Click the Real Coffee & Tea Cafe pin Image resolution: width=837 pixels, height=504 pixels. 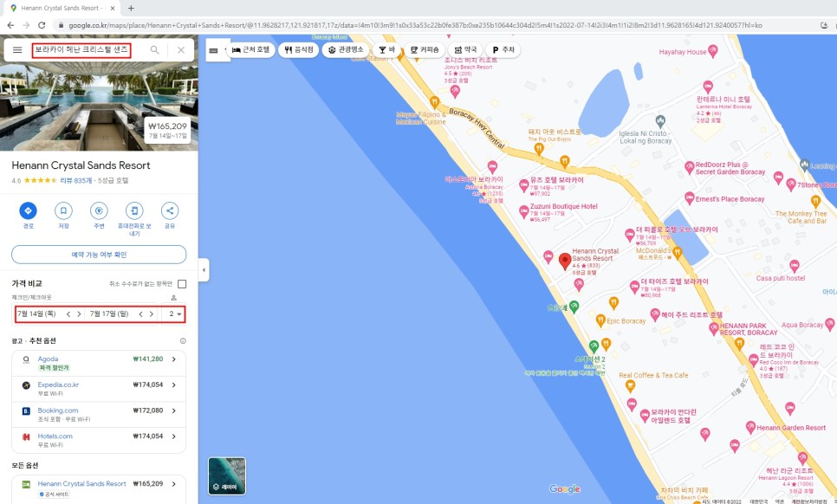coord(630,386)
